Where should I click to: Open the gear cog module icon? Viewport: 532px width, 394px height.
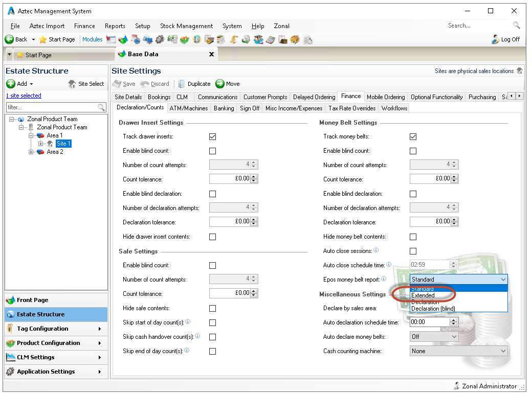(160, 40)
